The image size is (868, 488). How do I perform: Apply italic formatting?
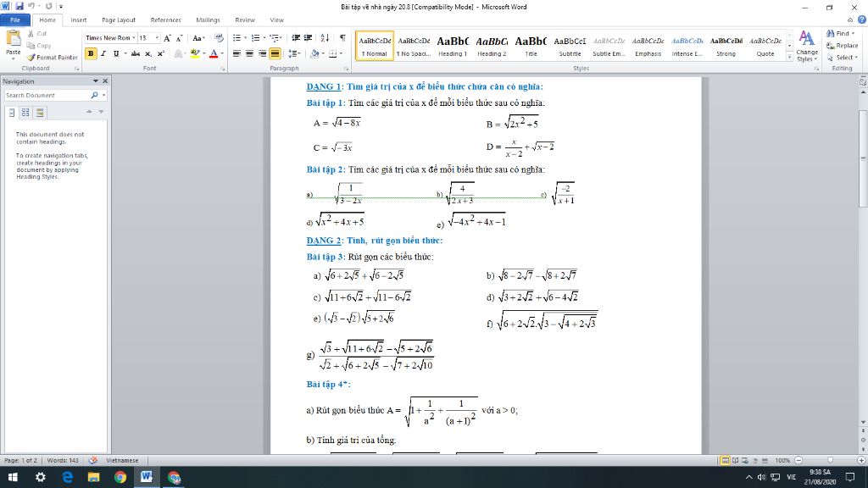[103, 53]
